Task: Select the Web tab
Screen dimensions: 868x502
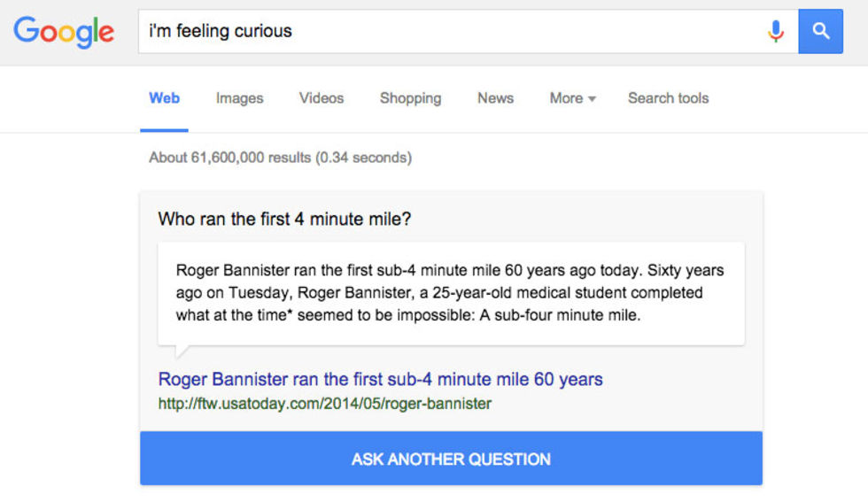Action: point(164,98)
